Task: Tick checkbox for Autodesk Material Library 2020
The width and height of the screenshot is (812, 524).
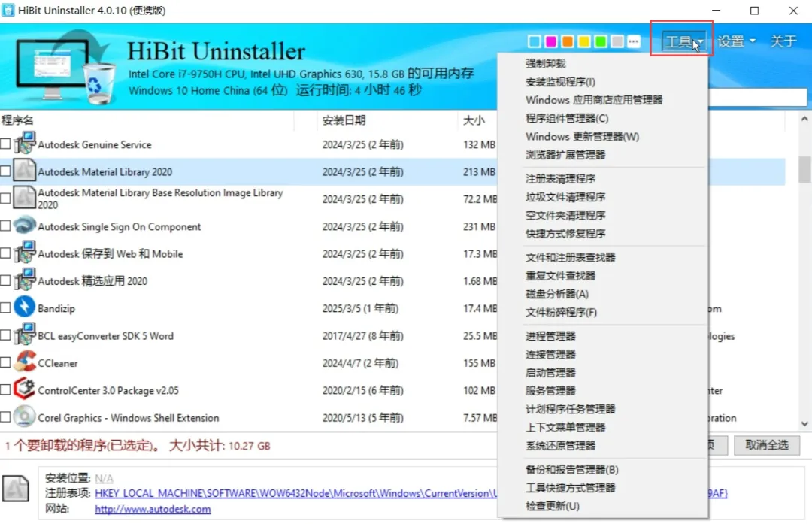Action: click(5, 171)
